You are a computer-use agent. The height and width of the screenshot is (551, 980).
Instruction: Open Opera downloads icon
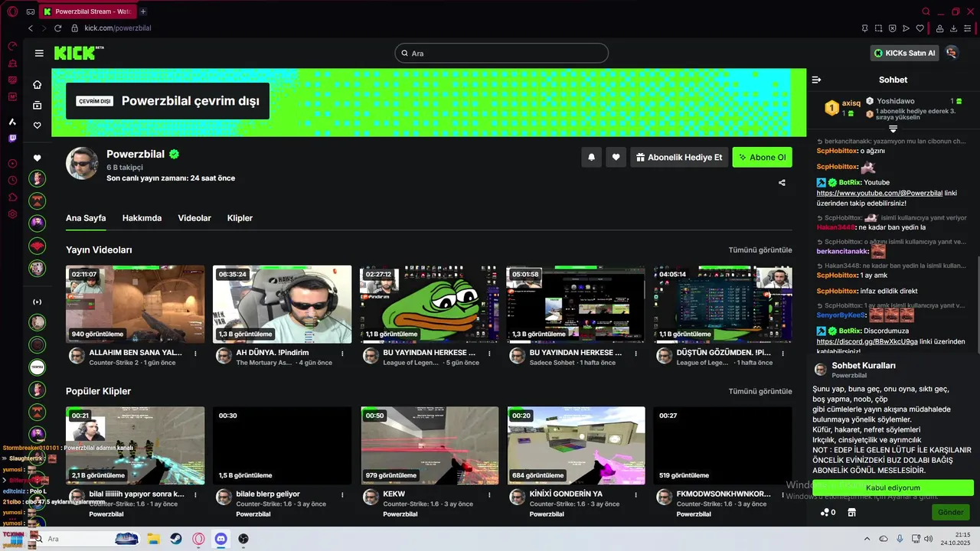click(x=954, y=28)
